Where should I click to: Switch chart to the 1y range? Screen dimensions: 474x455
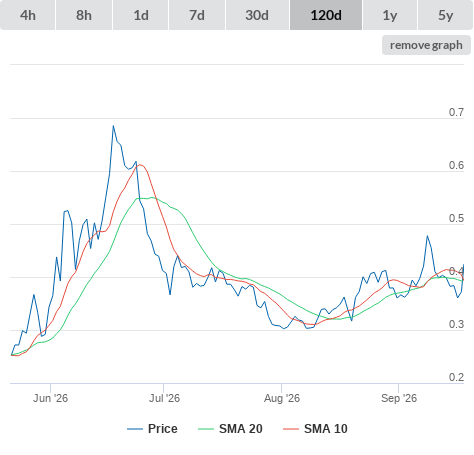point(390,15)
